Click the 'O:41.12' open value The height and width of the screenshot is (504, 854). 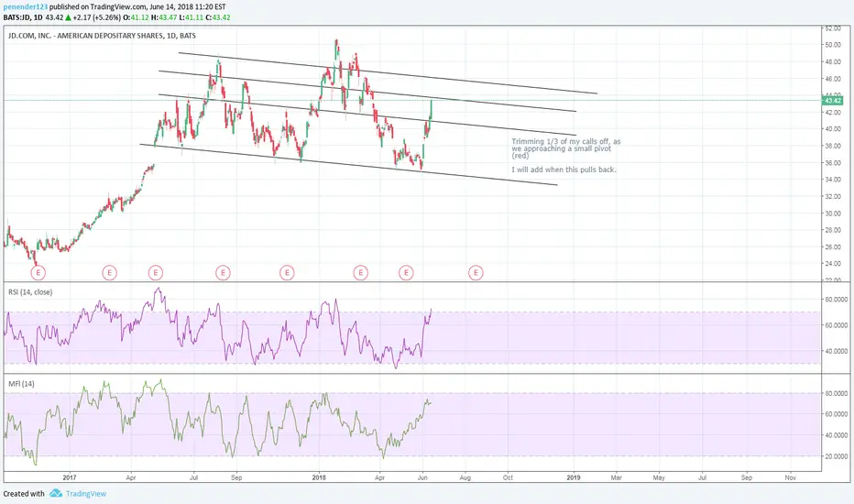(136, 17)
